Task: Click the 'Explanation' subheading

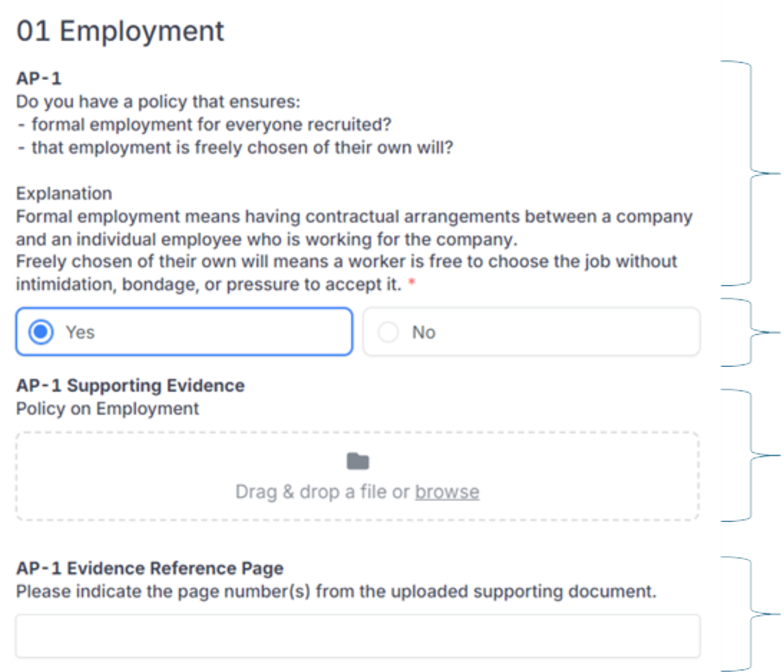Action: (64, 194)
